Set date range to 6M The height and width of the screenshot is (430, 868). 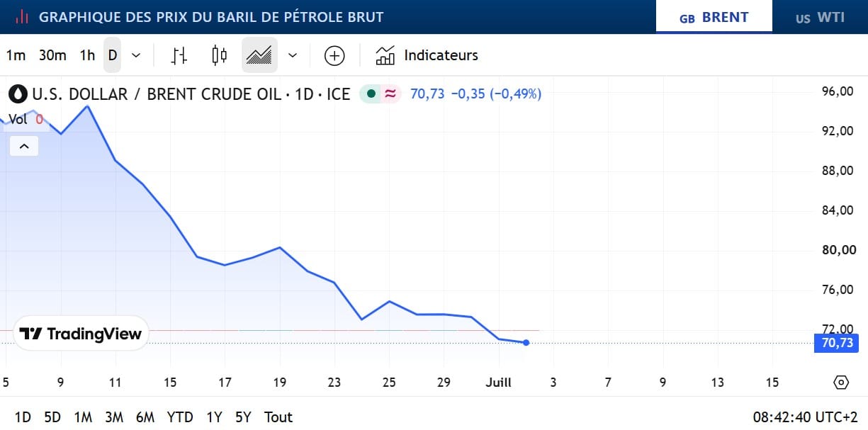point(145,417)
